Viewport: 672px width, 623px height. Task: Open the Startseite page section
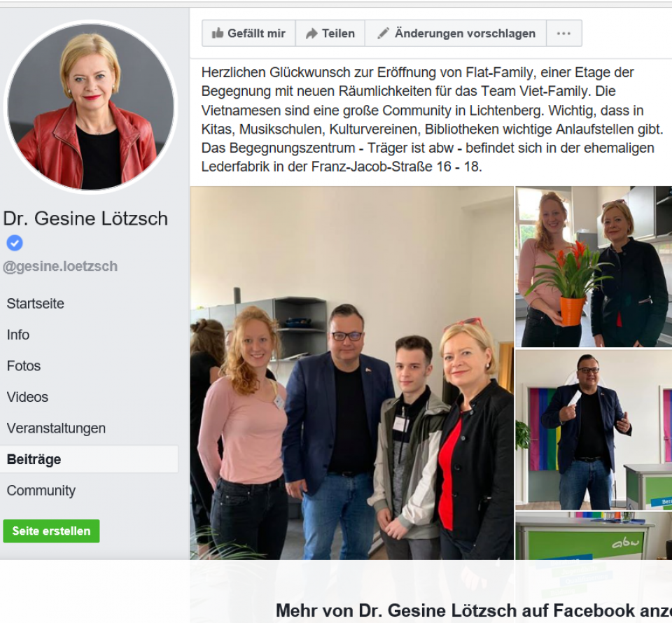click(x=36, y=303)
